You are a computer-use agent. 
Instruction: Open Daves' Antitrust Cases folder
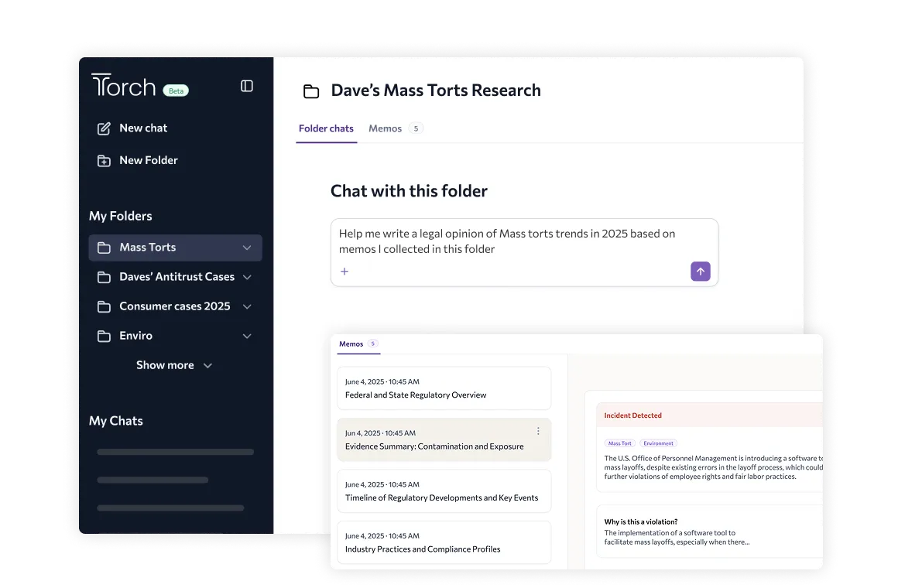click(x=175, y=277)
